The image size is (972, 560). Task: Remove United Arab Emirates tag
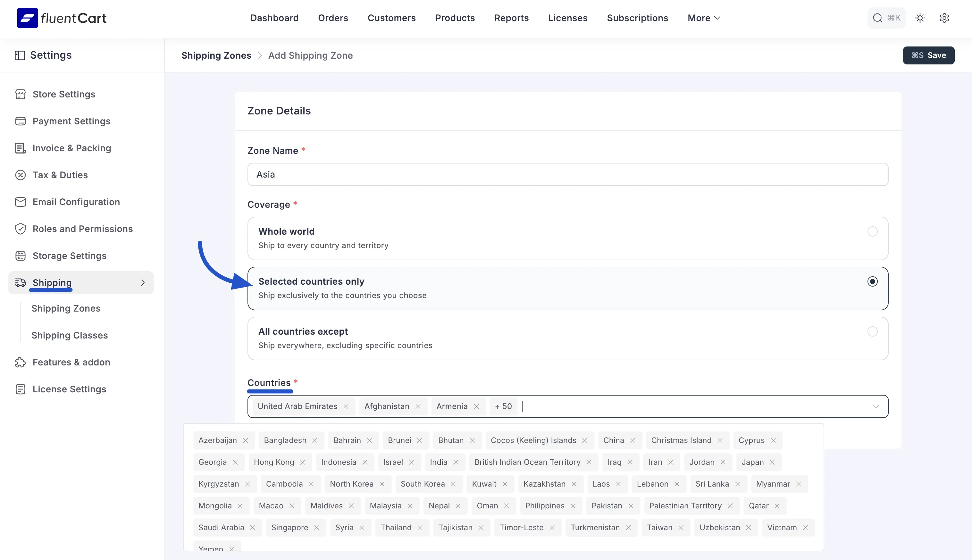point(346,406)
